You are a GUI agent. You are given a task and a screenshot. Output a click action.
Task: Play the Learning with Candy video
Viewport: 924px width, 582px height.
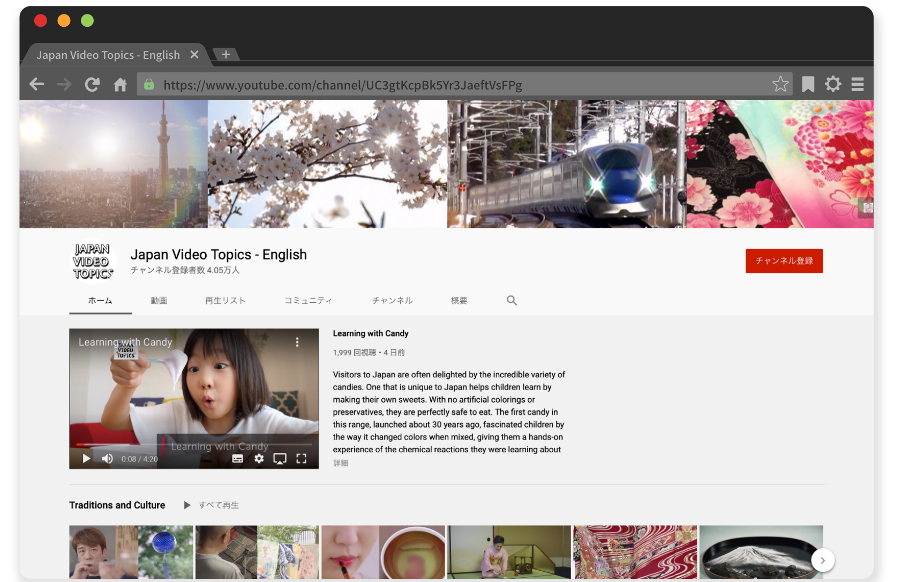click(86, 459)
